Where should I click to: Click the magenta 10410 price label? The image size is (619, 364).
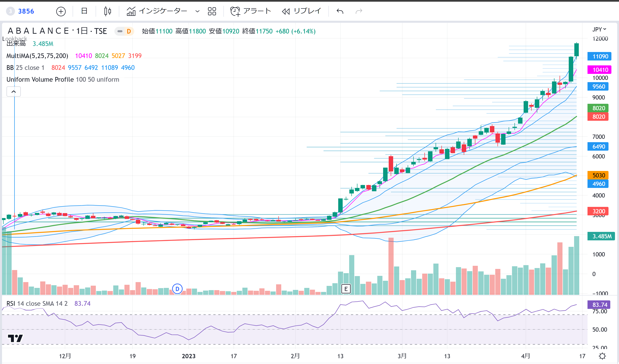pos(599,70)
